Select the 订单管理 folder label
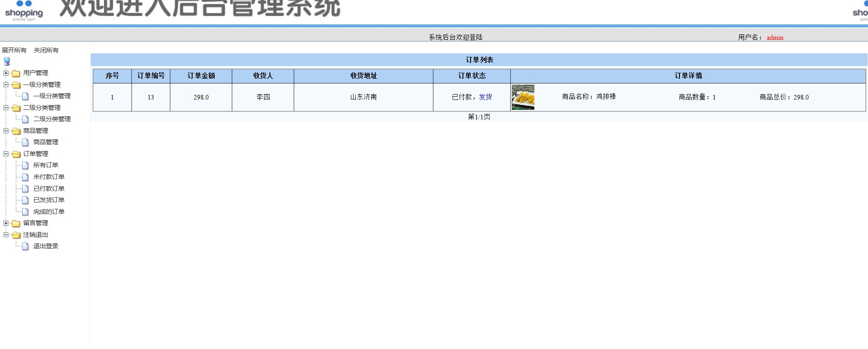 (x=36, y=154)
